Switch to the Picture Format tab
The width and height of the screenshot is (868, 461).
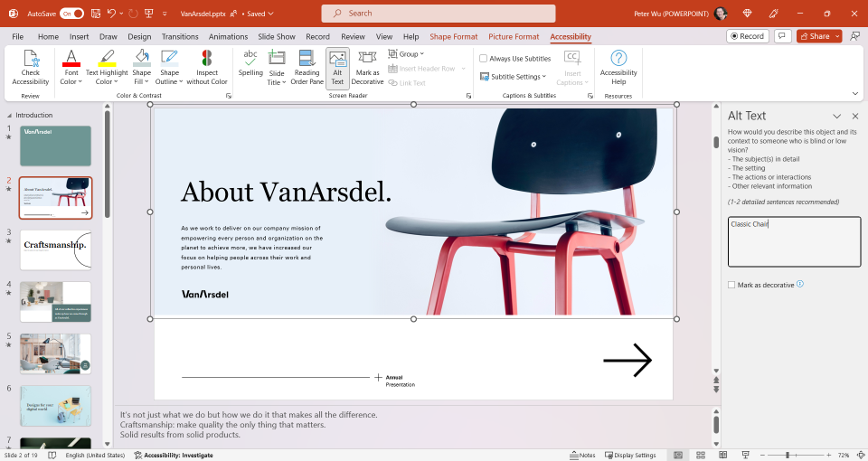pyautogui.click(x=514, y=36)
